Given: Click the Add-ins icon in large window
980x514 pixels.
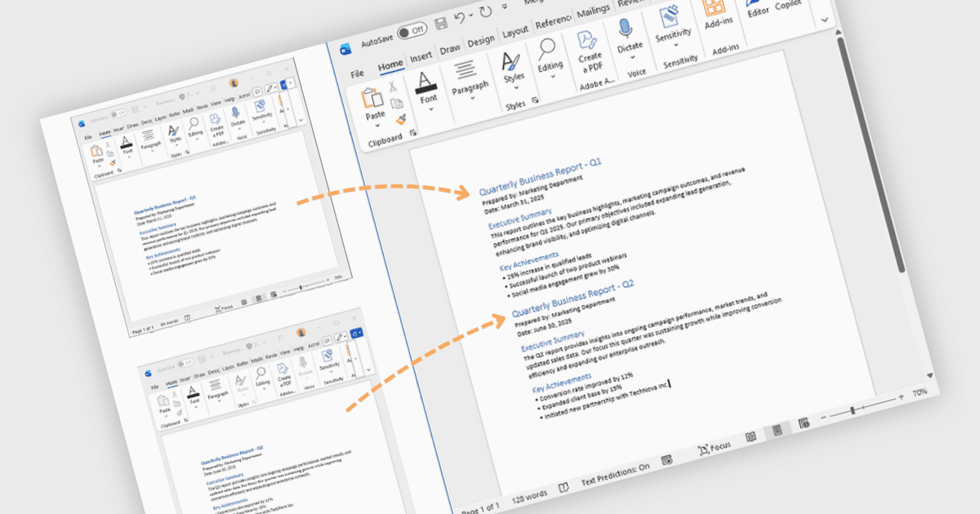Looking at the screenshot, I should point(715,8).
